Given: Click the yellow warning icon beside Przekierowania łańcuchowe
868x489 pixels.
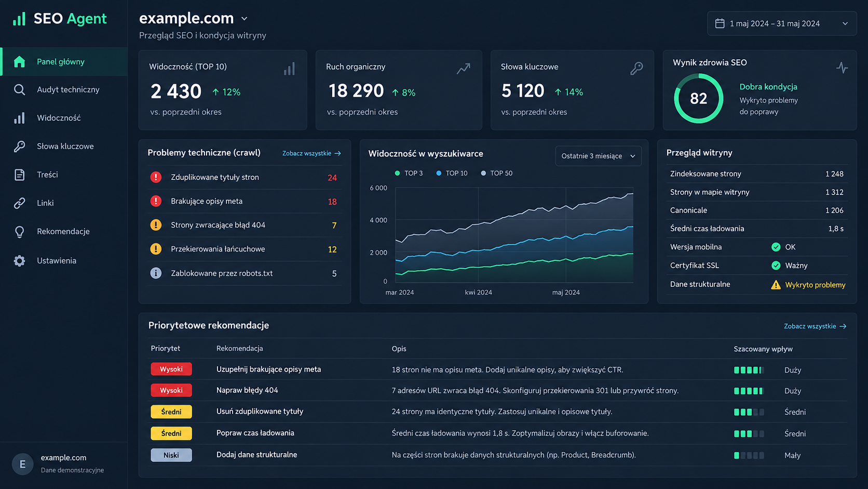Looking at the screenshot, I should point(156,249).
